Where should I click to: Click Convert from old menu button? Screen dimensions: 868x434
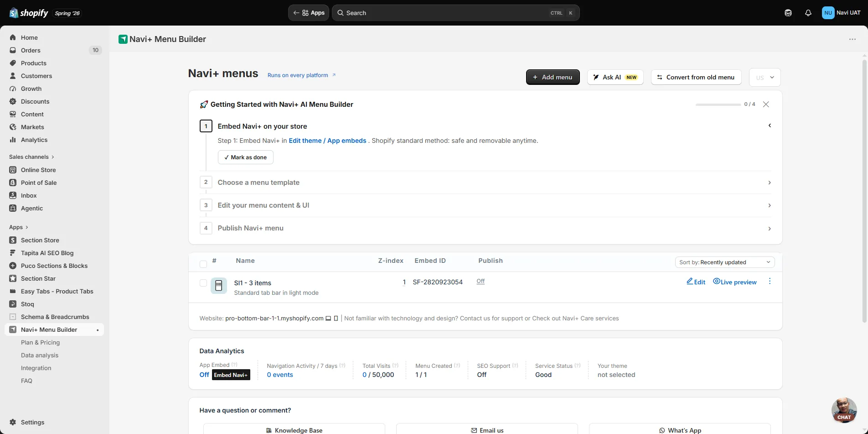point(696,77)
